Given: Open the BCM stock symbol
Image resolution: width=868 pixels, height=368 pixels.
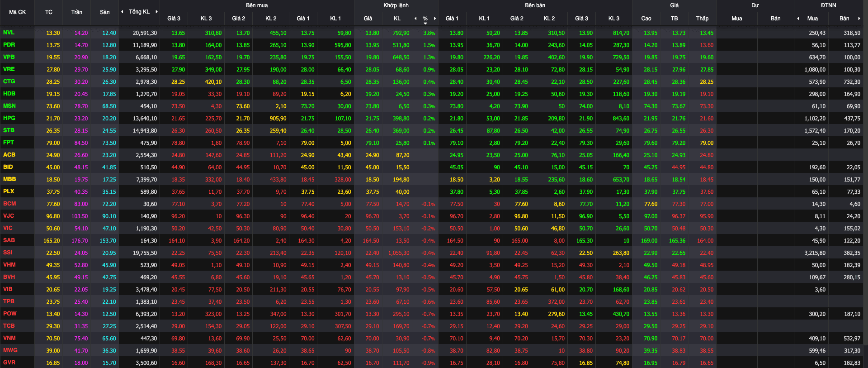Looking at the screenshot, I should [x=9, y=204].
